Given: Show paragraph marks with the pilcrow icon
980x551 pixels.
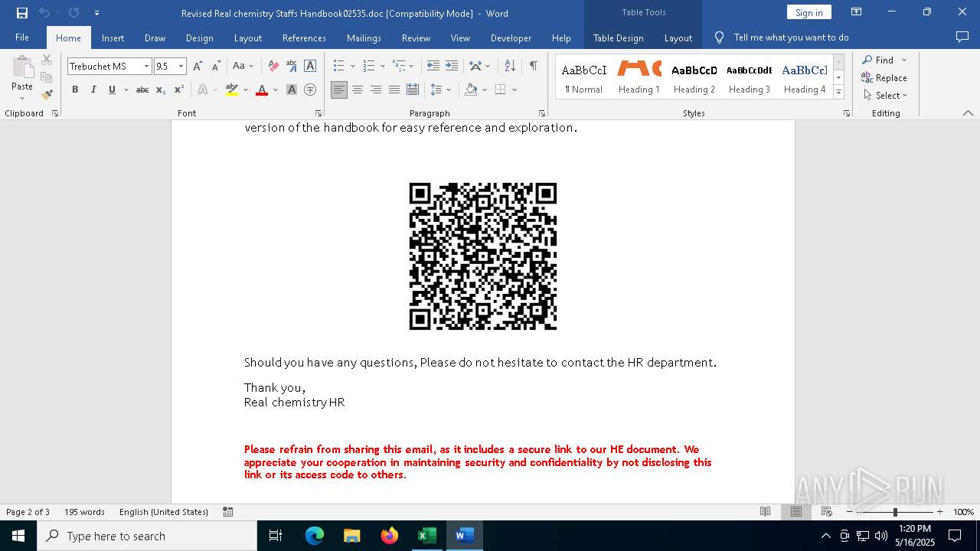Looking at the screenshot, I should [x=533, y=67].
